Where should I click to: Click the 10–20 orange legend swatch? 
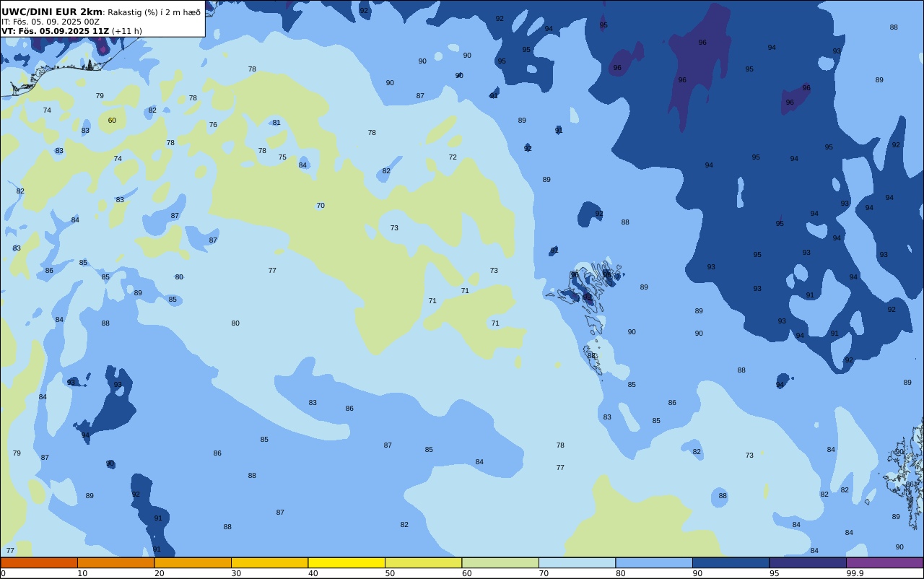click(115, 562)
